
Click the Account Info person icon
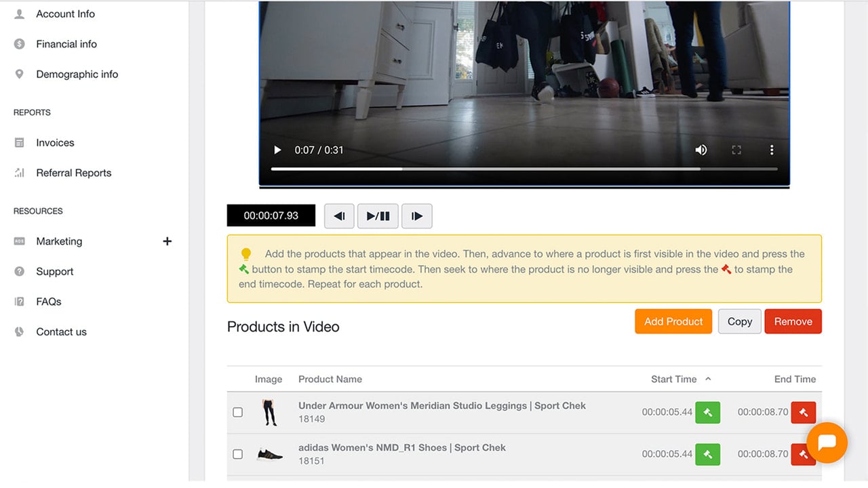point(20,14)
